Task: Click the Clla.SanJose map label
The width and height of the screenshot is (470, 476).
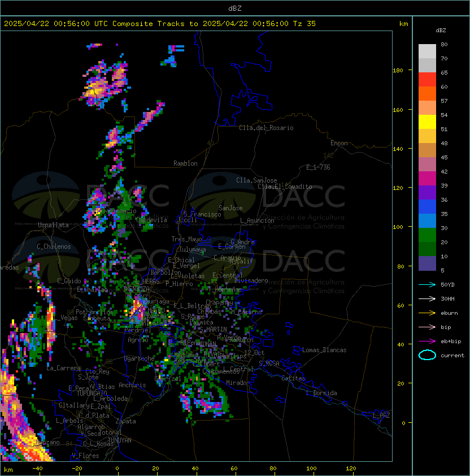Action: (x=256, y=180)
